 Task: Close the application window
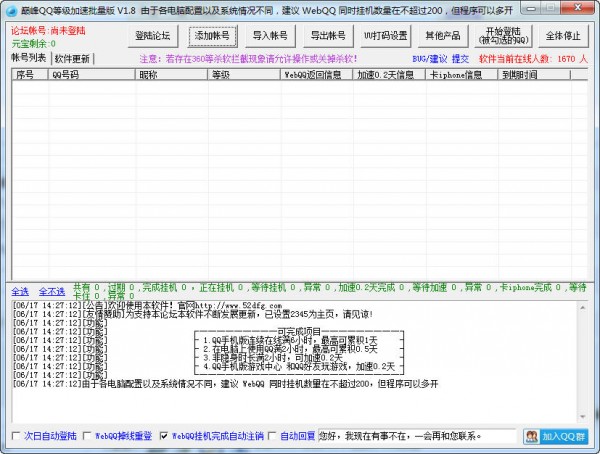tap(578, 8)
